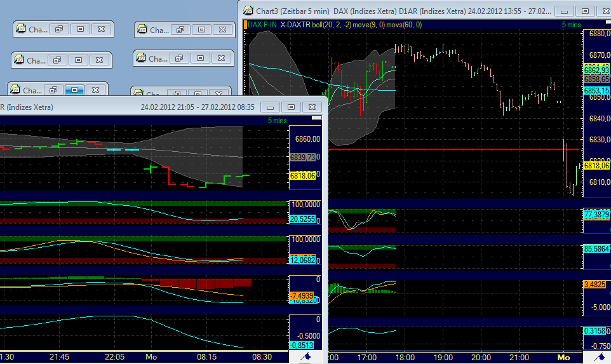Open the boll(20, 2, -2) indicator label
611x364 pixels.
pyautogui.click(x=332, y=25)
